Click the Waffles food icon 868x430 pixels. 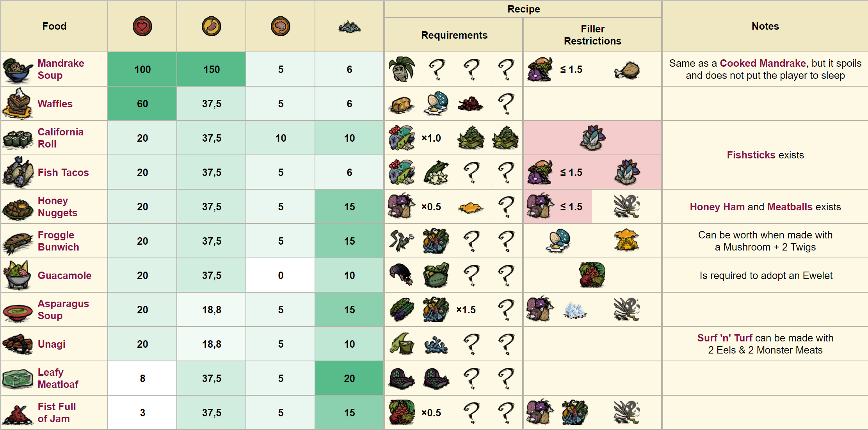[17, 104]
